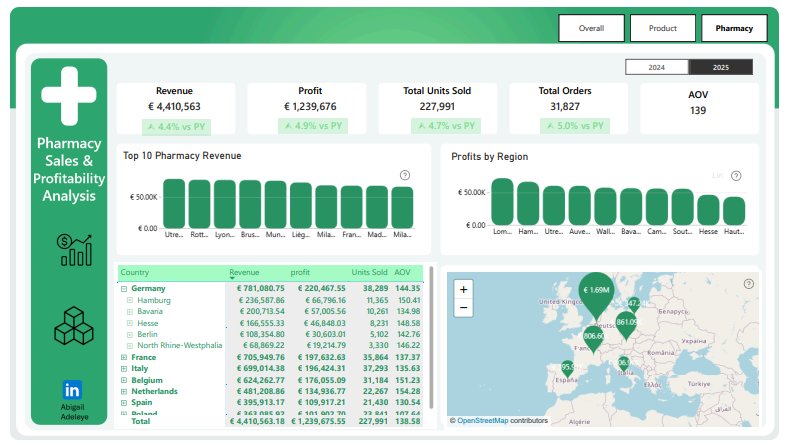Click Germany revenue € 781,080.75 cell
This screenshot has height=443, width=789.
click(261, 288)
